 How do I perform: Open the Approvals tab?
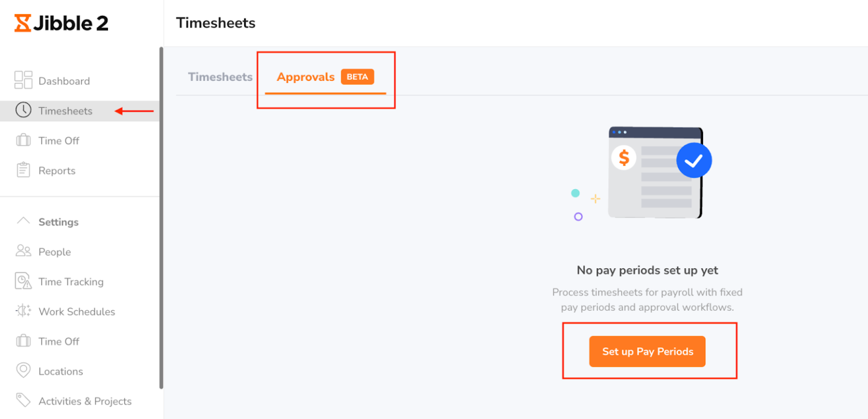click(306, 77)
